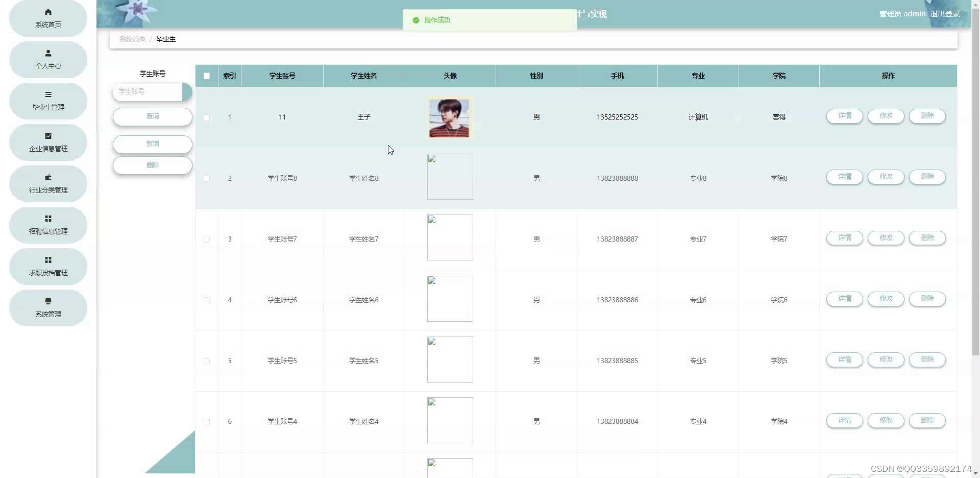Toggle the select-all checkbox in table header
The height and width of the screenshot is (478, 980).
(x=207, y=76)
